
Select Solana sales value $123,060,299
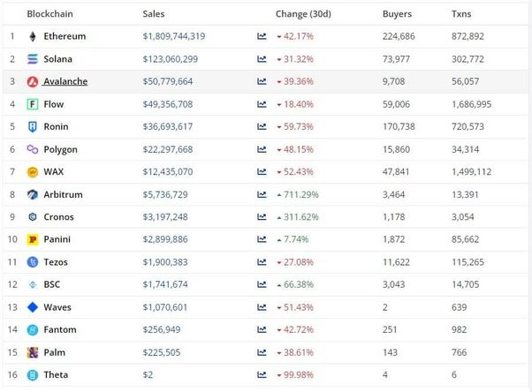[x=170, y=59]
